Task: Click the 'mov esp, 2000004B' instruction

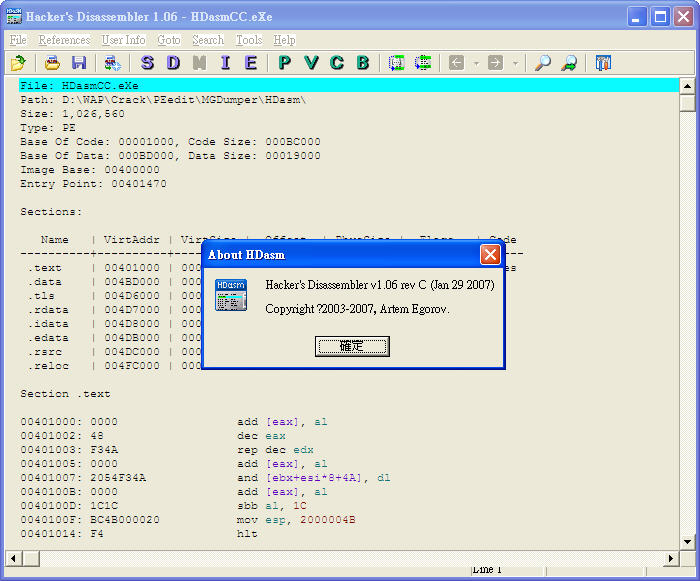Action: click(x=296, y=520)
